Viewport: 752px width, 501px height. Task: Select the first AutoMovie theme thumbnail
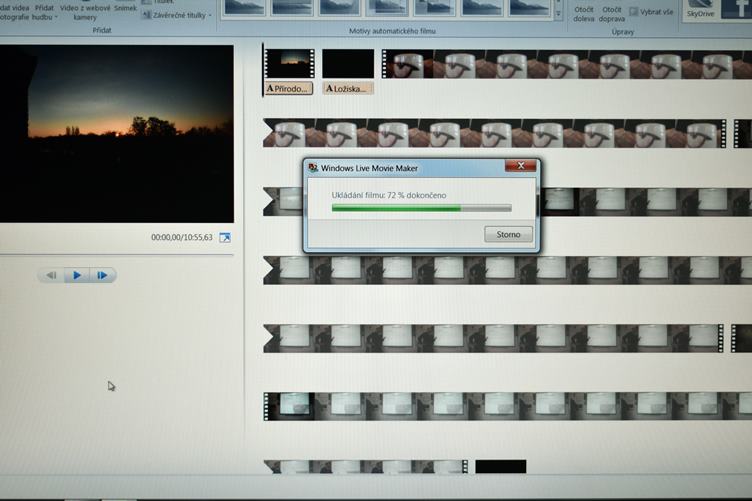coord(245,7)
